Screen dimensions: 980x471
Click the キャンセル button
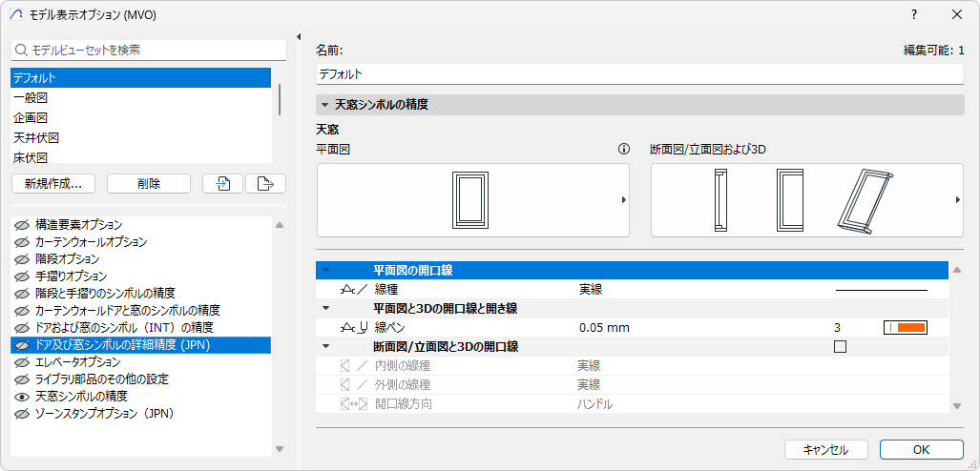coord(825,449)
